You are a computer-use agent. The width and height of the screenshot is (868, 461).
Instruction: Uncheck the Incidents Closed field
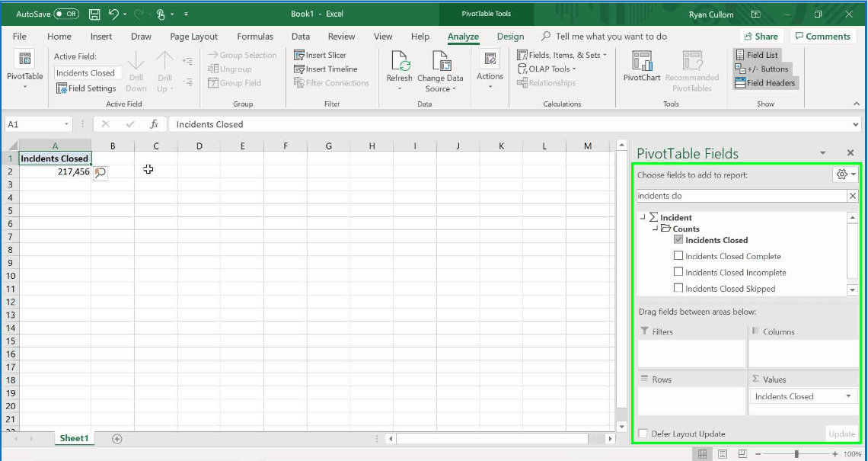click(678, 239)
